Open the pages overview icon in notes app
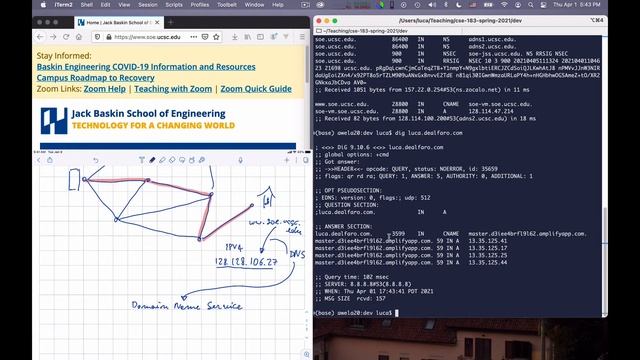 pyautogui.click(x=306, y=160)
